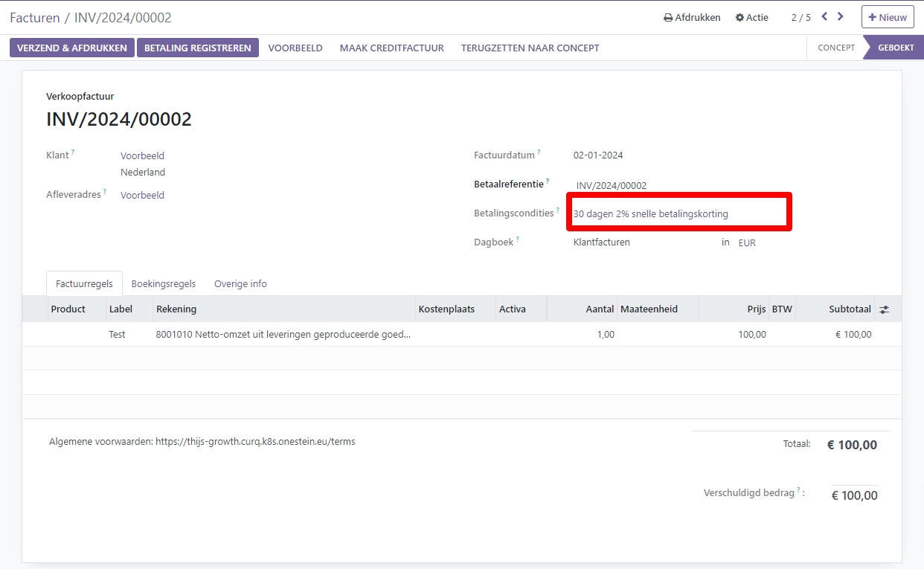Click Maak Creditfactuur
This screenshot has width=924, height=569.
coord(391,48)
